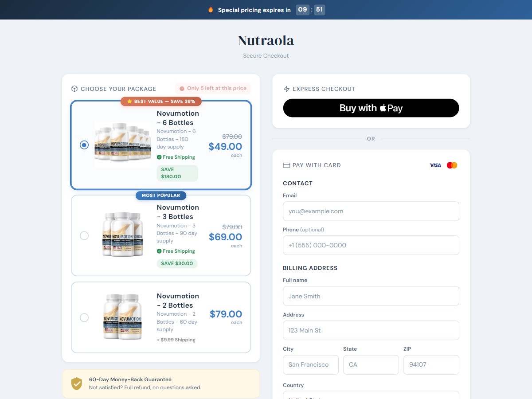The height and width of the screenshot is (399, 532).
Task: Click the Best Value Save 38% badge
Action: click(x=161, y=101)
